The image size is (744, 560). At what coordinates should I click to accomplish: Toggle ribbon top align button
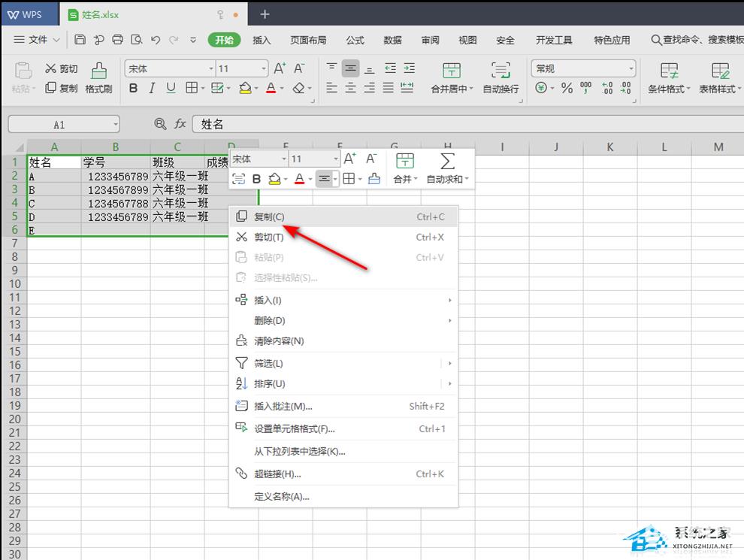[331, 69]
